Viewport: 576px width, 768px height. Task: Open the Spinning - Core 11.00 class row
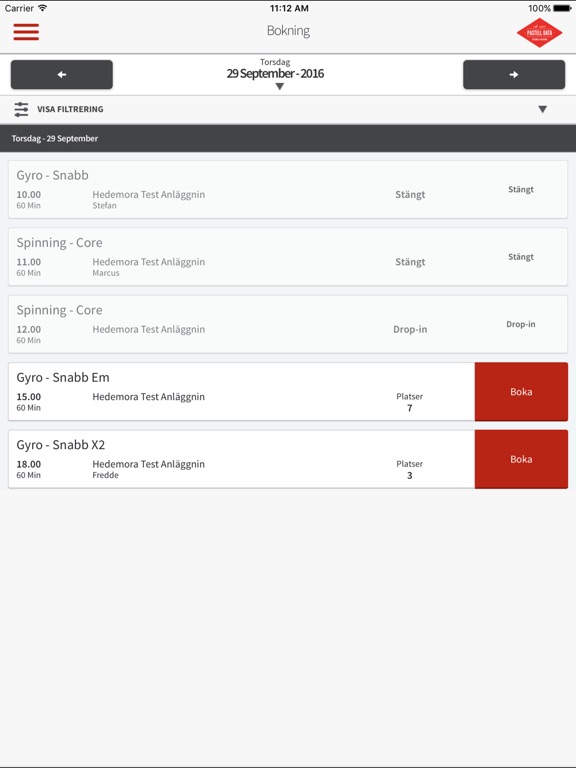288,257
